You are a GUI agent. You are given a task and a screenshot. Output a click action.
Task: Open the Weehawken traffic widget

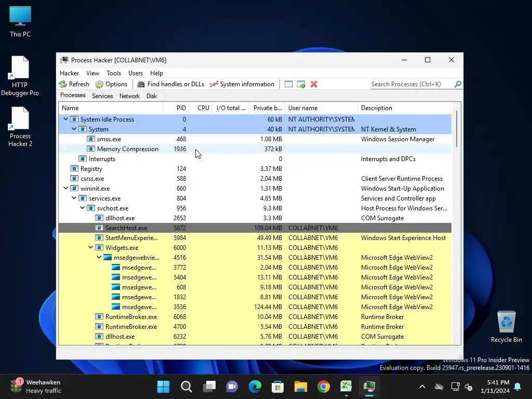point(36,387)
